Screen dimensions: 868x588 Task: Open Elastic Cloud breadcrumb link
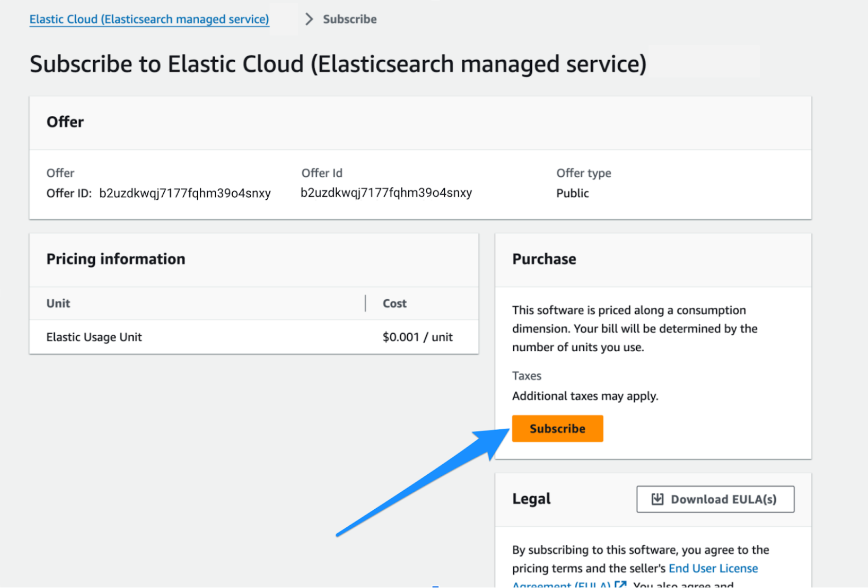point(149,19)
